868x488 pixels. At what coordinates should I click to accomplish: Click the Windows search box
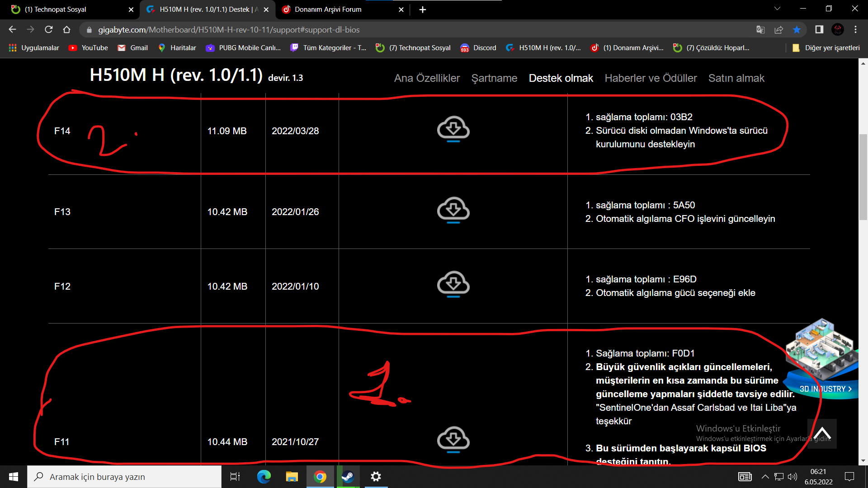(124, 477)
